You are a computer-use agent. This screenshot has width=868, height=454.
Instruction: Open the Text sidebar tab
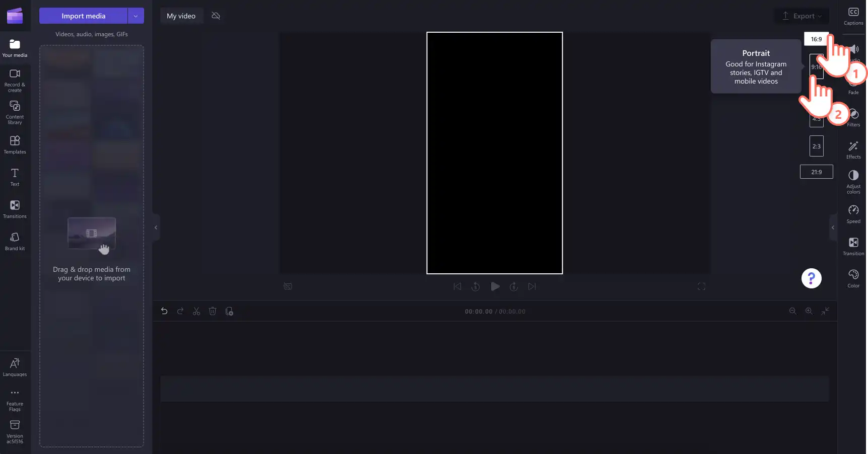[x=15, y=177]
